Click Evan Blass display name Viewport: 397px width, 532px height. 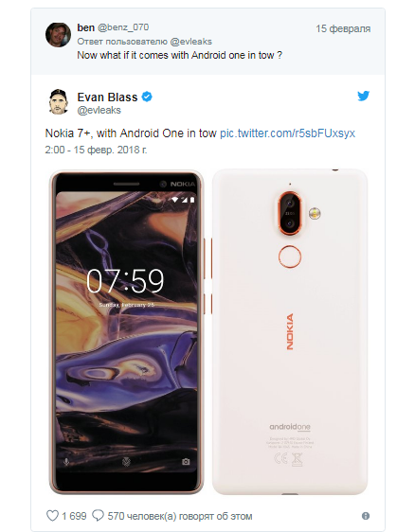pos(107,98)
